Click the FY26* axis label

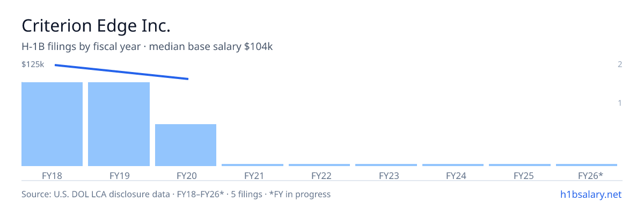coord(590,175)
